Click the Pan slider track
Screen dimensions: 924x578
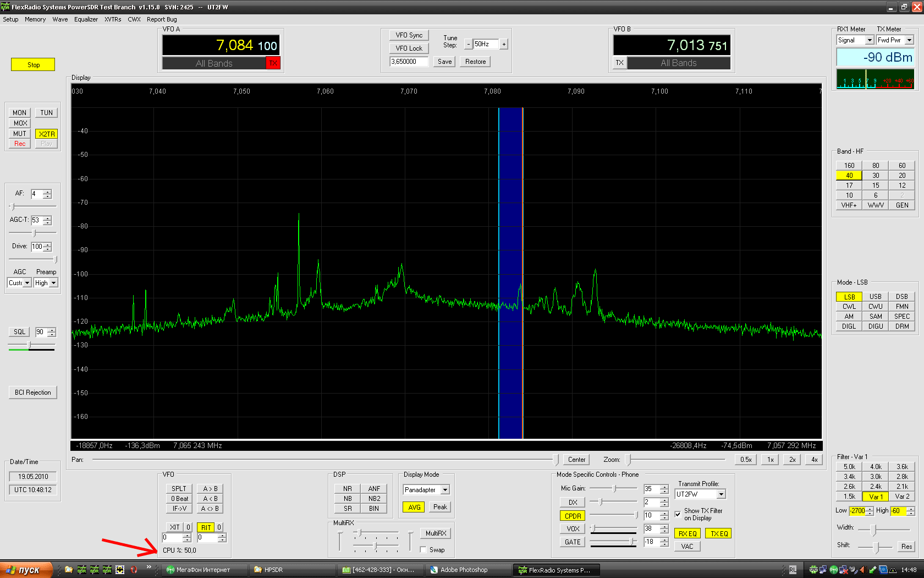[324, 460]
